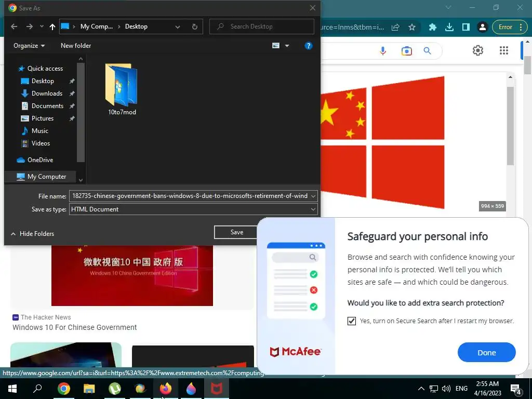532x399 pixels.
Task: Open Google quick settings gear
Action: click(478, 50)
